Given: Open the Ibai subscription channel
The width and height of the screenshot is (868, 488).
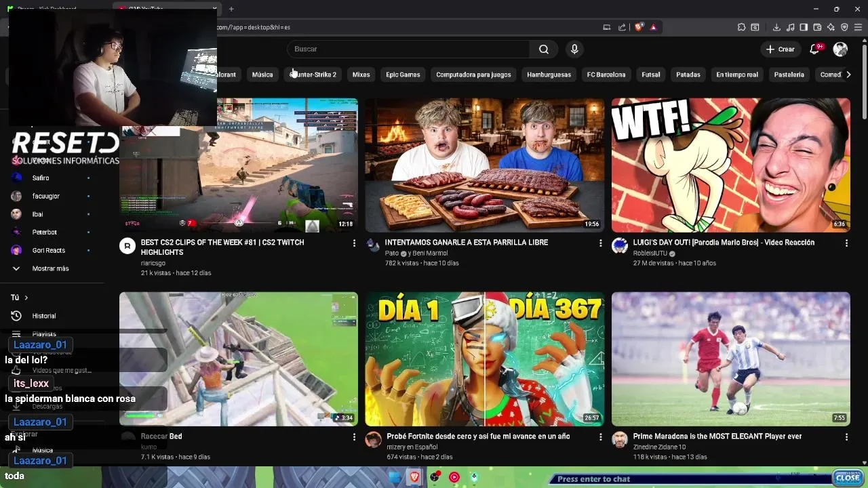Looking at the screenshot, I should pos(37,214).
